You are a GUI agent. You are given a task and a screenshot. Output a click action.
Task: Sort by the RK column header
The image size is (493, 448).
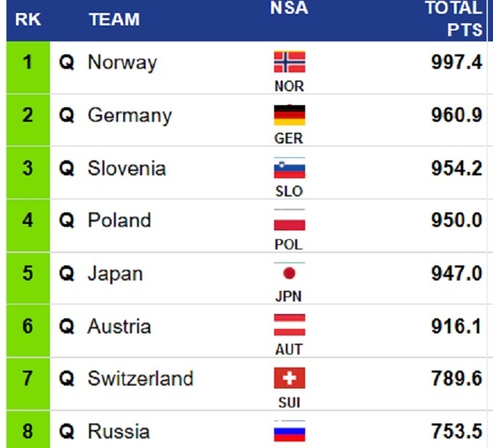(x=28, y=20)
